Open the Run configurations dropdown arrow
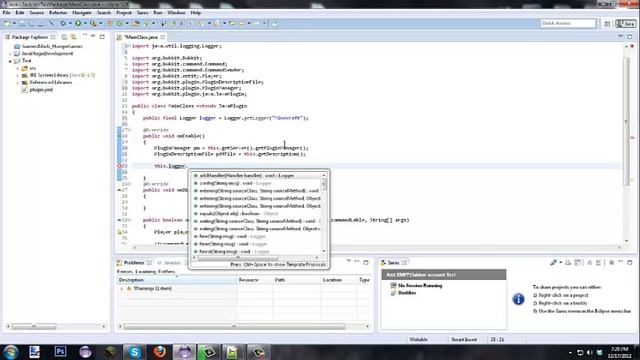 coord(85,24)
